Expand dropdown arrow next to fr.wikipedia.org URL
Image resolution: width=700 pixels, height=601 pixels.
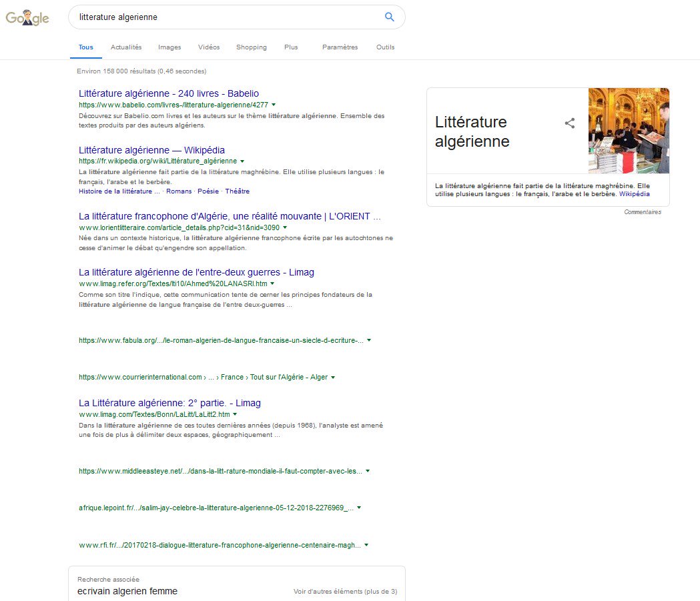[x=242, y=161]
